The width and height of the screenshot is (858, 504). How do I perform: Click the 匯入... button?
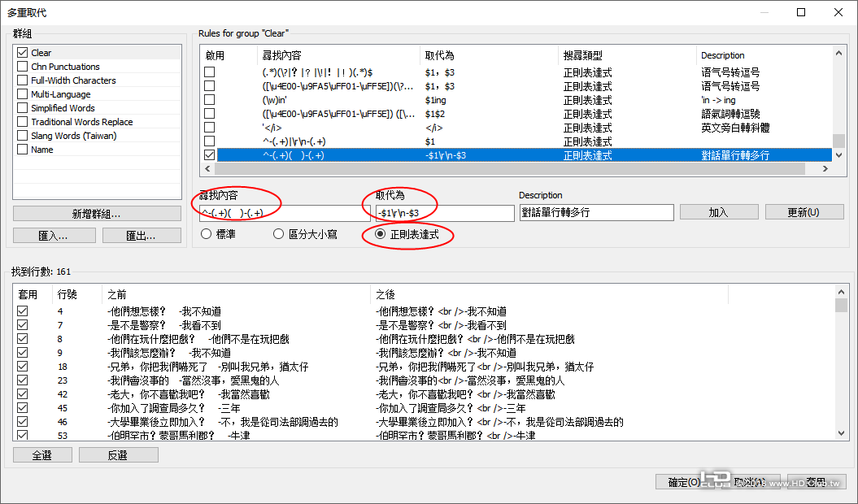54,235
